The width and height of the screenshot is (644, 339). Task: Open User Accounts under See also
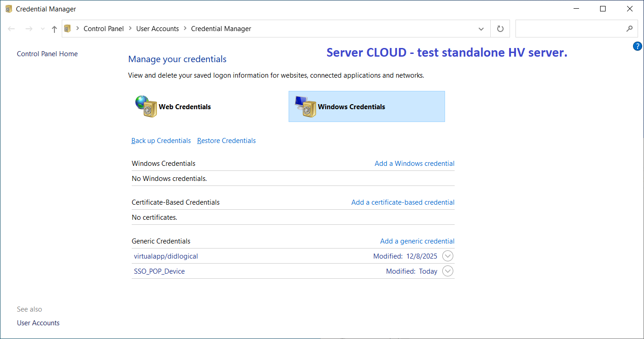38,323
